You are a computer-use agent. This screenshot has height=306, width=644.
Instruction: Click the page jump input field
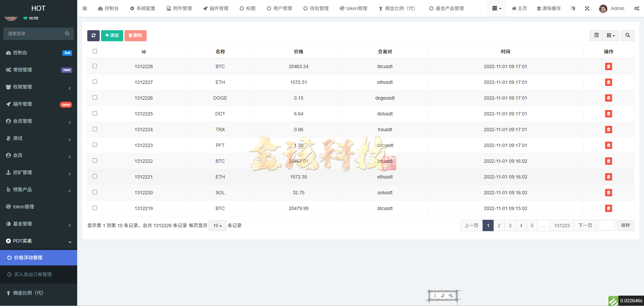pyautogui.click(x=606, y=225)
